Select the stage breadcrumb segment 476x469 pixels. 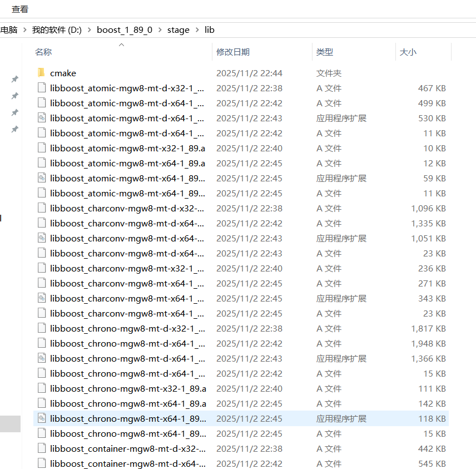[x=178, y=30]
